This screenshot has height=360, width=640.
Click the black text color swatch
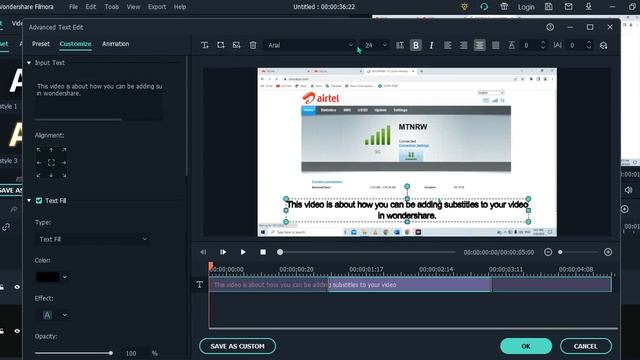(x=48, y=277)
